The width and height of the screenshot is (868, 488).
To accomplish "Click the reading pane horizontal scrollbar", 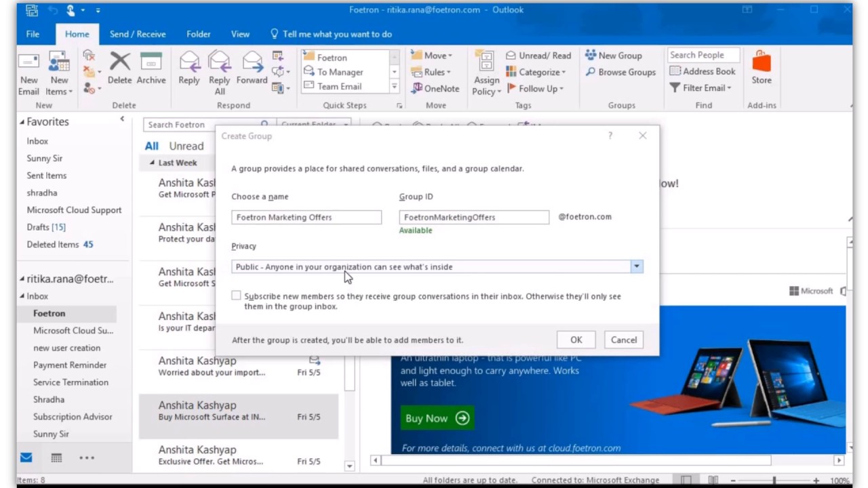I will [576, 460].
